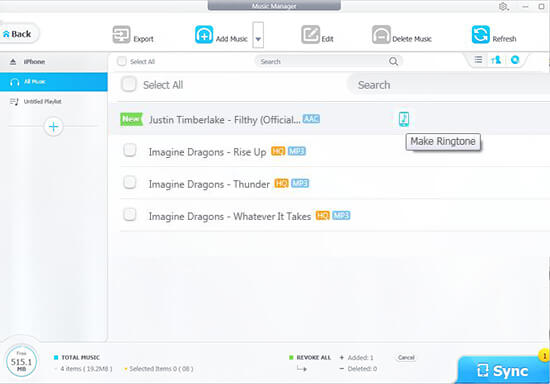Switch to list view icon
Image resolution: width=550 pixels, height=384 pixels.
[x=478, y=60]
